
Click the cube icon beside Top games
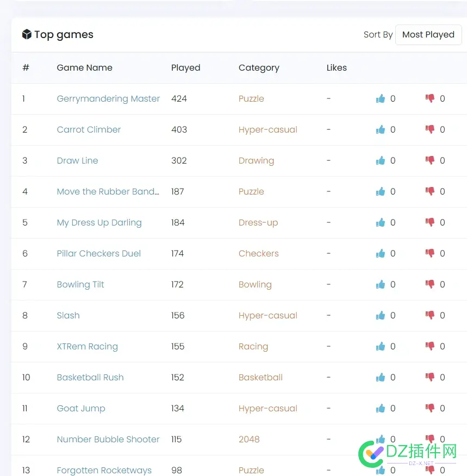(27, 34)
